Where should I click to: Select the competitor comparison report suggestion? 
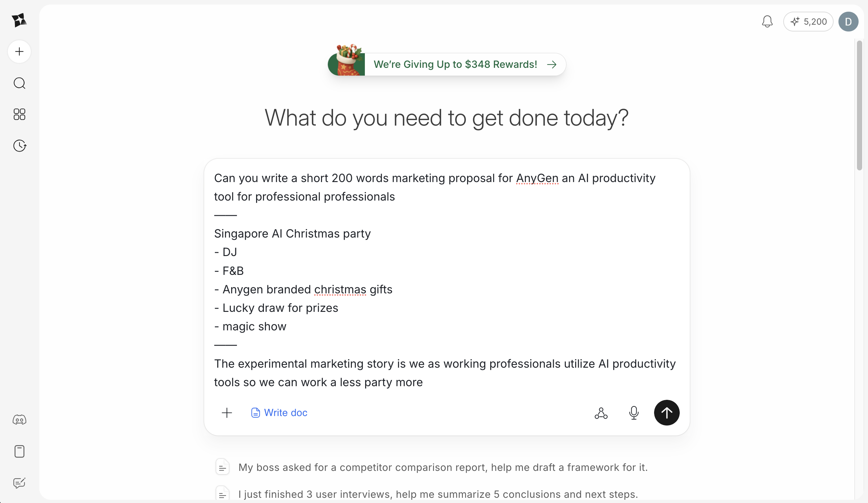[443, 467]
